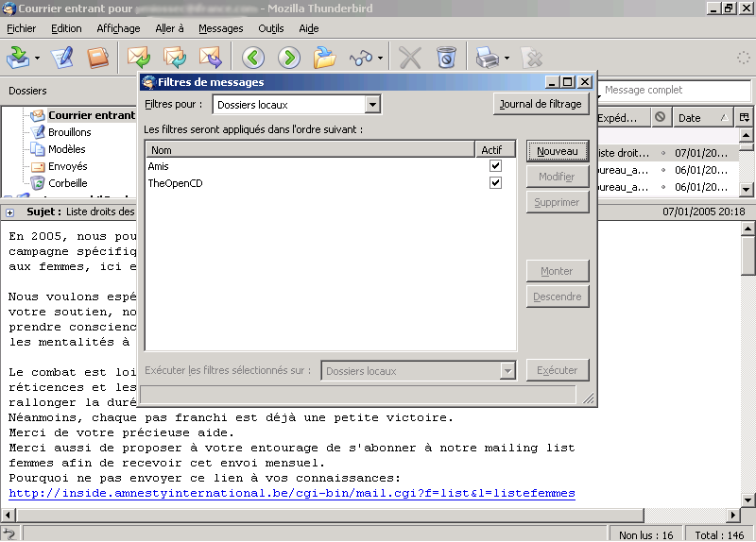Click message body vertical scrollbar thumb
The height and width of the screenshot is (542, 756).
click(x=747, y=255)
